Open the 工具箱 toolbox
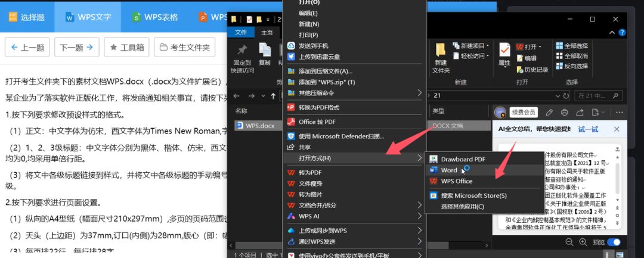644x258 pixels. 126,48
